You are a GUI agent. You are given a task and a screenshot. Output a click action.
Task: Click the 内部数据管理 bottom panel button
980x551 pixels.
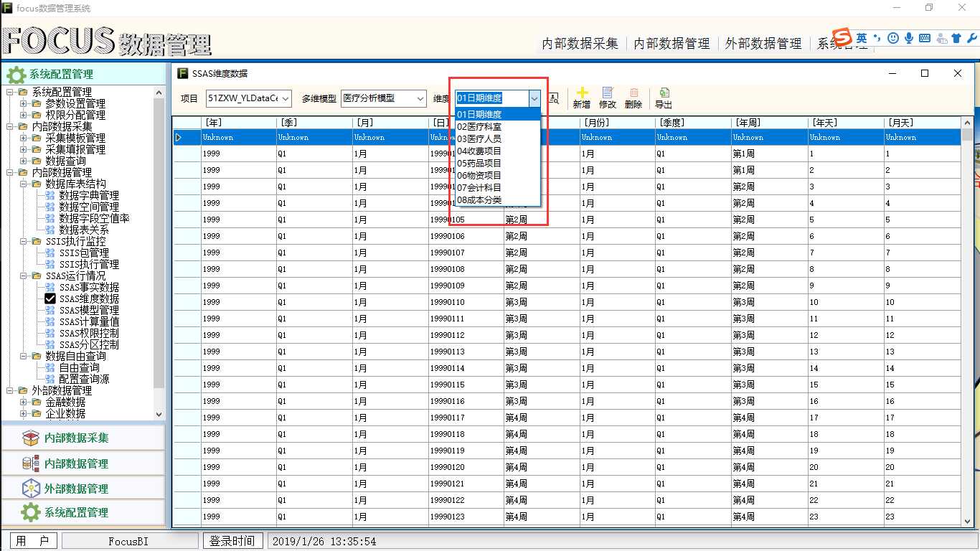coord(83,463)
